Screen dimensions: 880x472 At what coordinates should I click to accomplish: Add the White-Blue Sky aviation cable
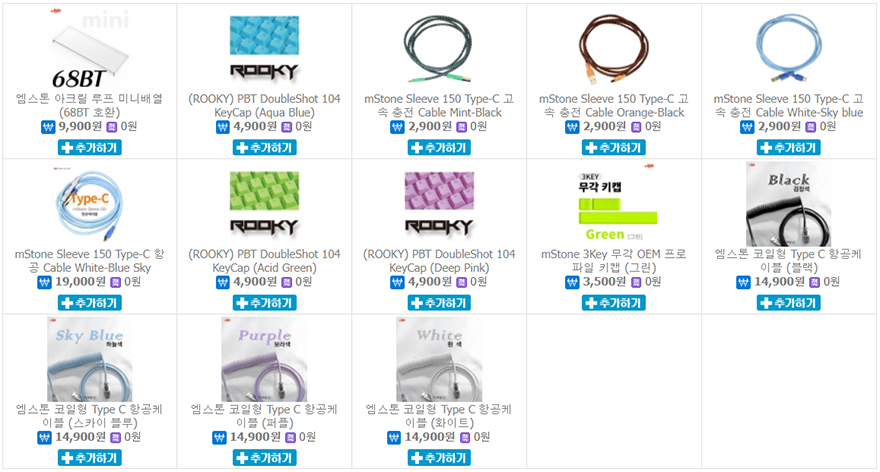click(x=90, y=303)
